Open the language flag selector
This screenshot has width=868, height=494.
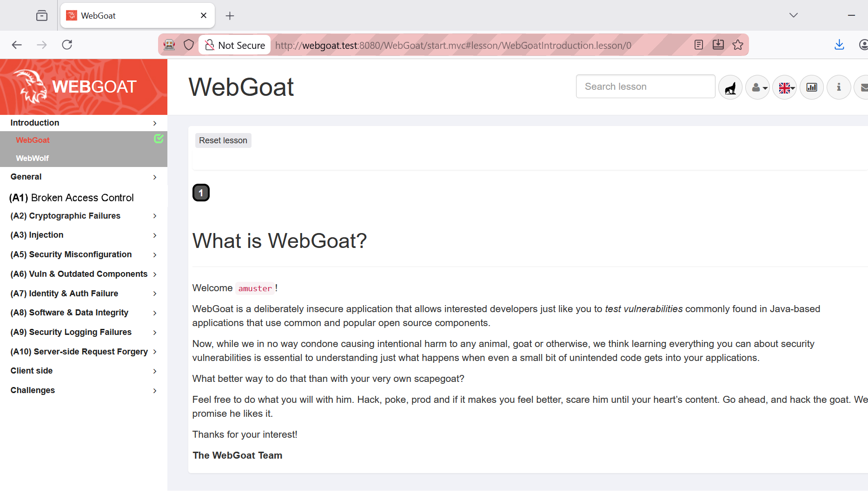tap(785, 87)
